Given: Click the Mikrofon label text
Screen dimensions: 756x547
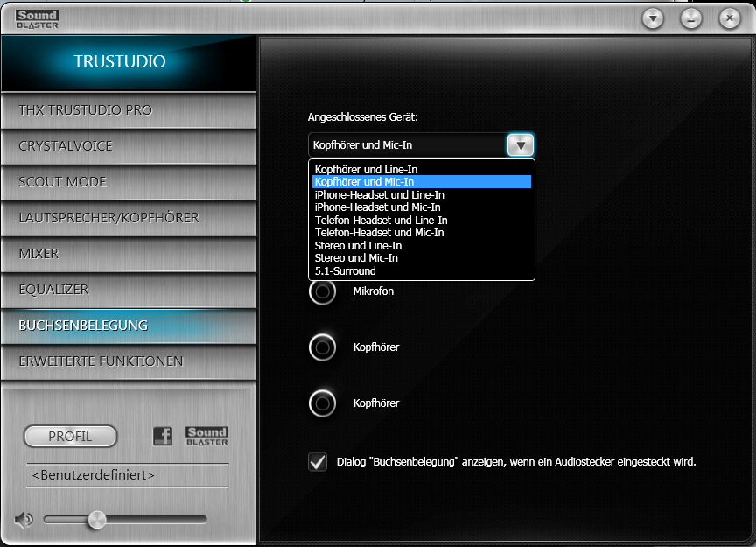Looking at the screenshot, I should pos(373,291).
